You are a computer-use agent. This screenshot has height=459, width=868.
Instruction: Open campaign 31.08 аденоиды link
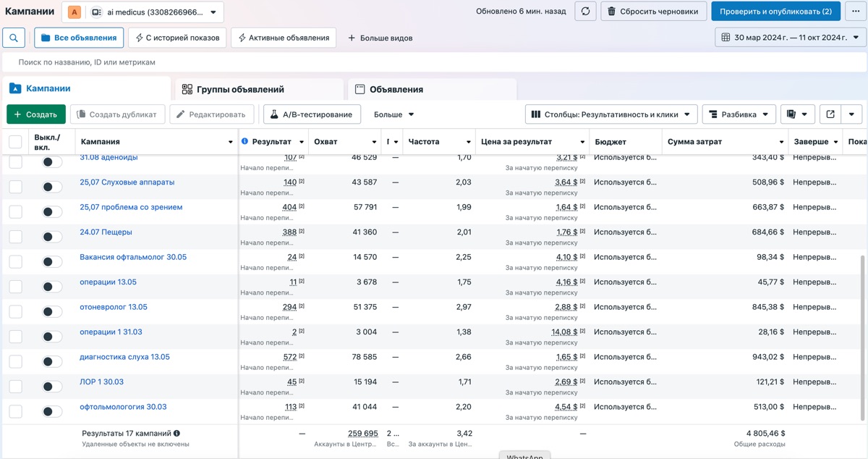109,157
